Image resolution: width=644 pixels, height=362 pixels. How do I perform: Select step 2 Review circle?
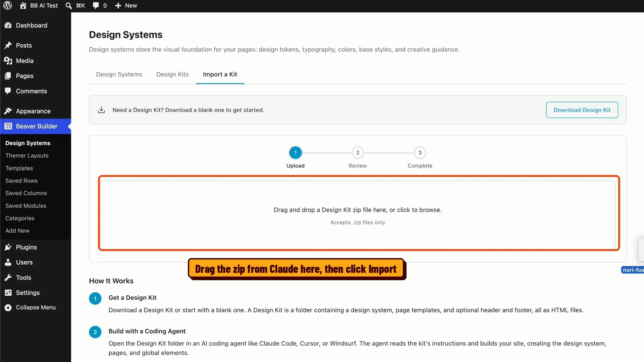[x=358, y=153]
